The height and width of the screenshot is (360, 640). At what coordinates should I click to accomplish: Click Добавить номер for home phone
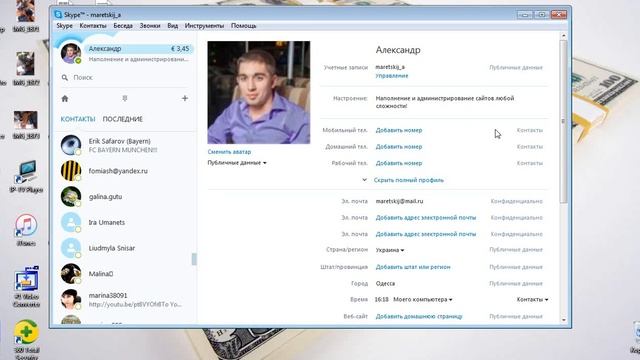click(x=399, y=147)
